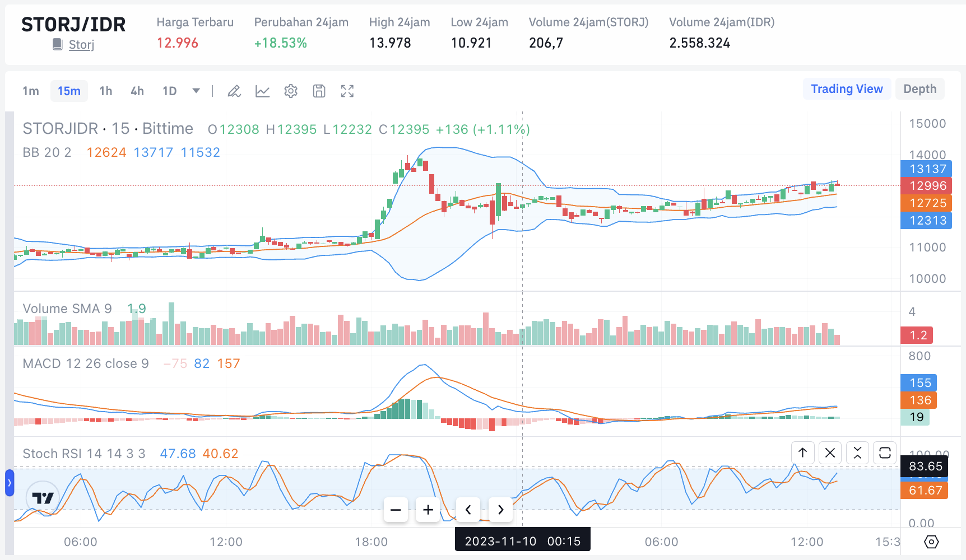The height and width of the screenshot is (560, 966).
Task: Click the 2023-11-10 00:15 time marker
Action: (x=523, y=541)
